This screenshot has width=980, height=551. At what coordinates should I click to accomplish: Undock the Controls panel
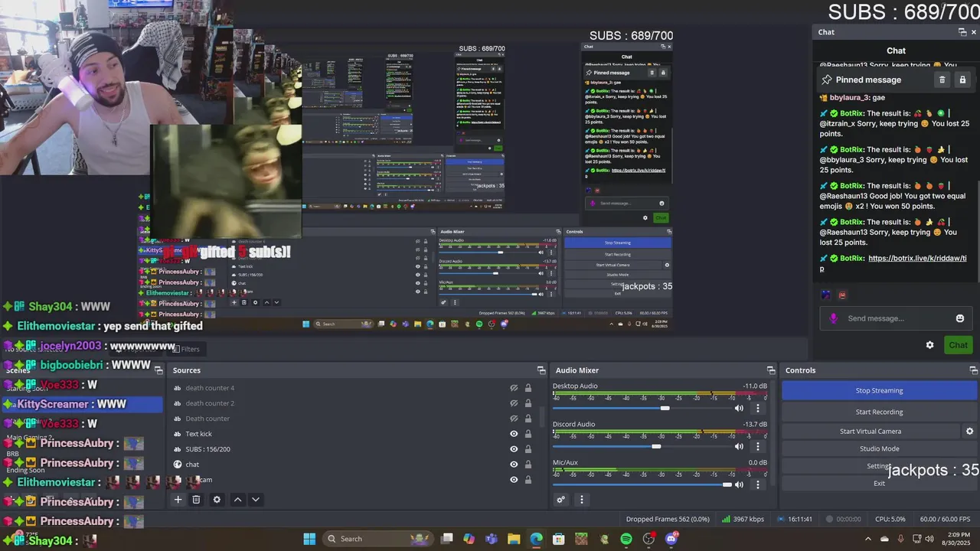tap(973, 370)
